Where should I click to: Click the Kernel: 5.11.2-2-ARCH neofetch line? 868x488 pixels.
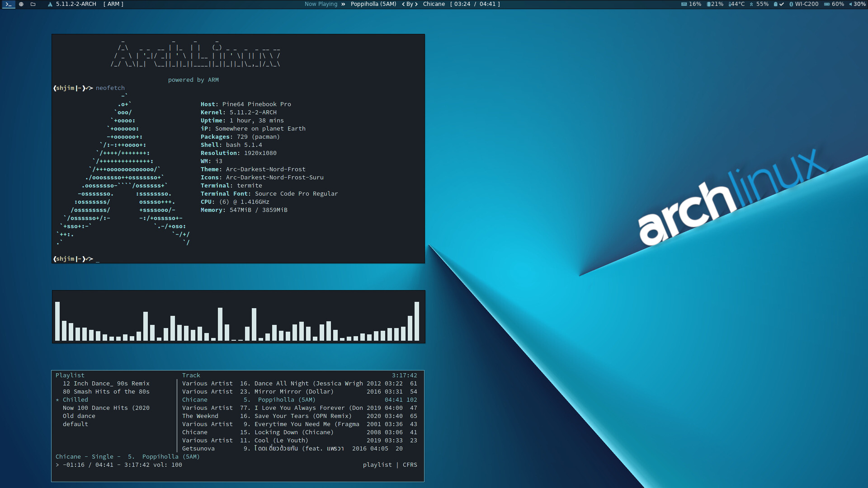(x=239, y=113)
